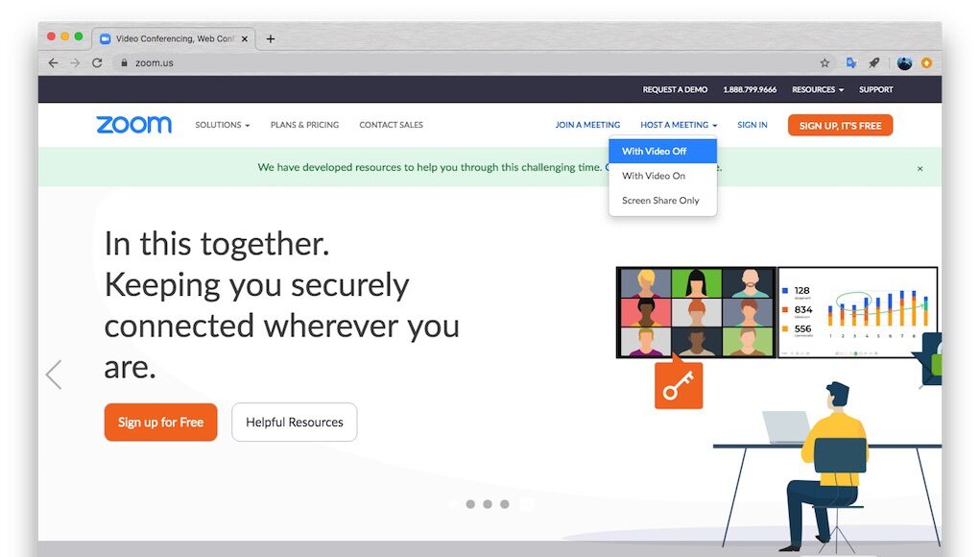980x557 pixels.
Task: Open Contact Sales
Action: 392,125
